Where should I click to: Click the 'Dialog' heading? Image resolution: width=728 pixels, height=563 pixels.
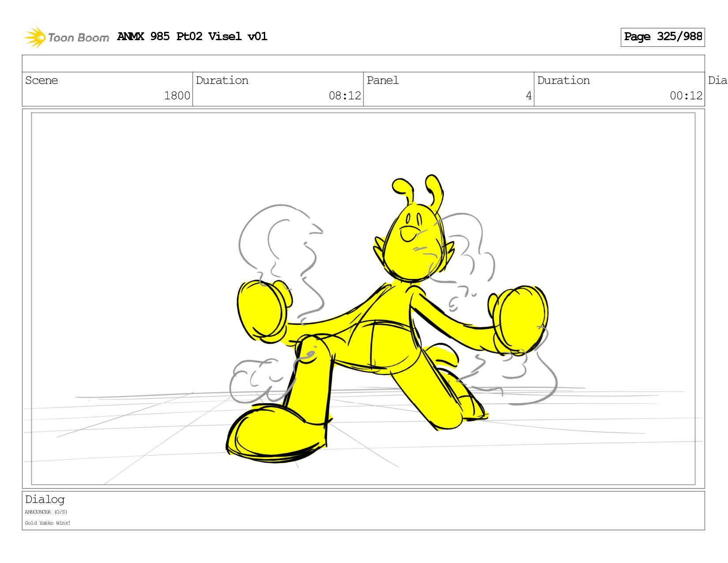coord(45,500)
